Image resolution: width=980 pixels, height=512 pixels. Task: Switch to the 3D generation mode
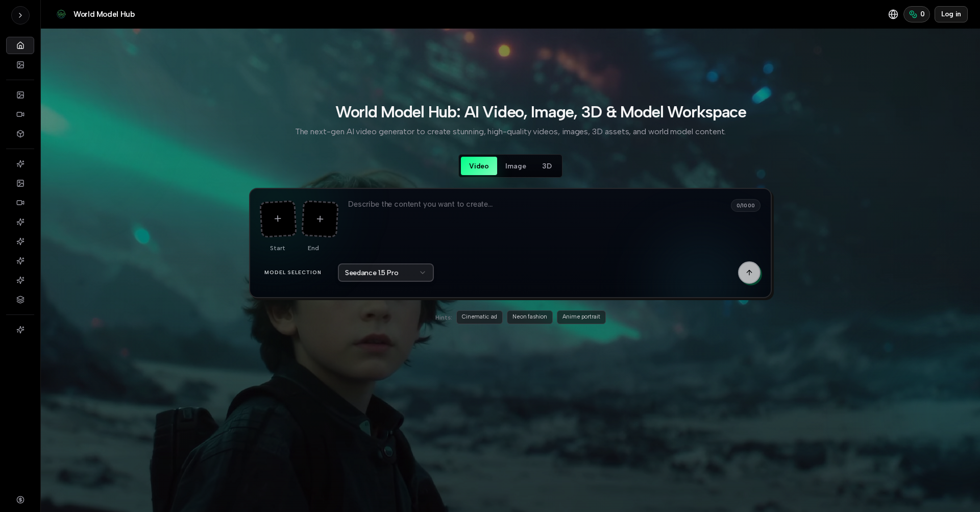tap(546, 166)
